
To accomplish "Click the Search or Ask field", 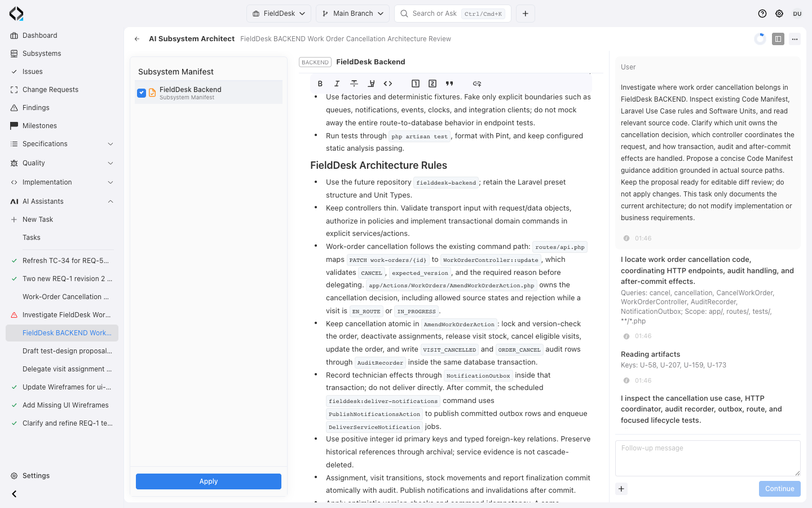I will (453, 14).
